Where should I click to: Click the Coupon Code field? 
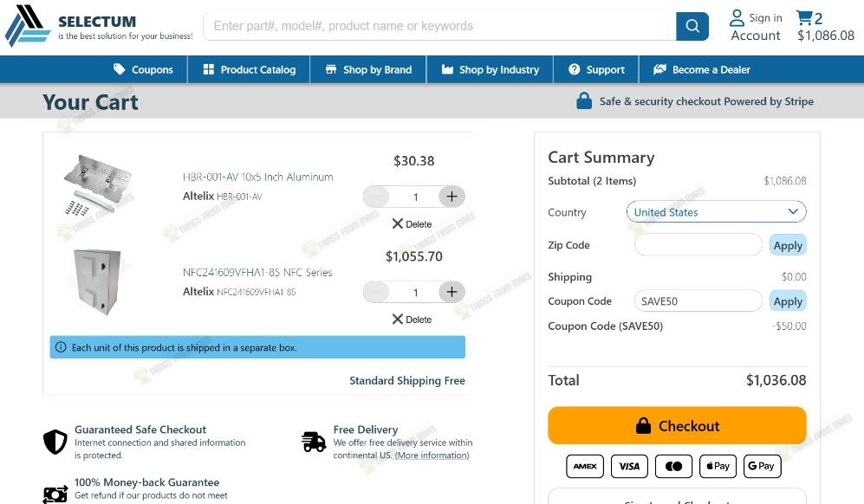pyautogui.click(x=698, y=300)
